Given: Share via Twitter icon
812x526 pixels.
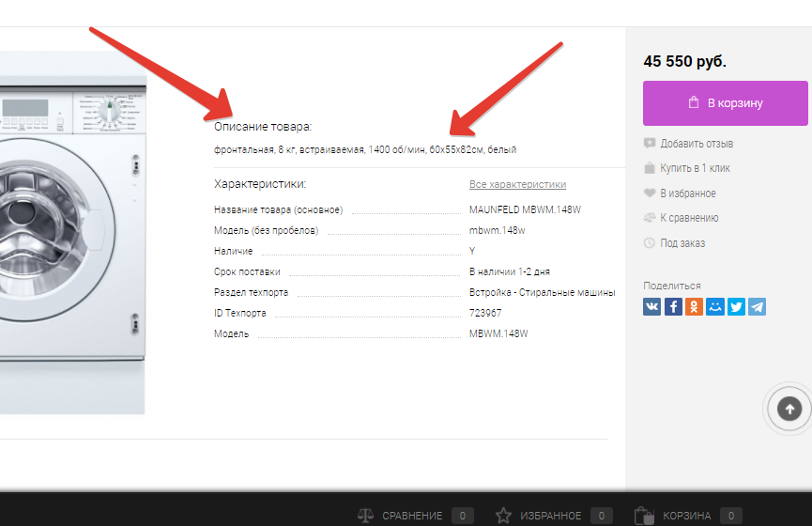Looking at the screenshot, I should 736,307.
